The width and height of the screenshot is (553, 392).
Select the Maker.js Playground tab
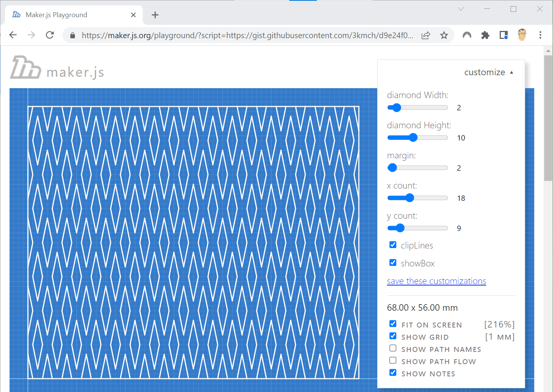(74, 15)
